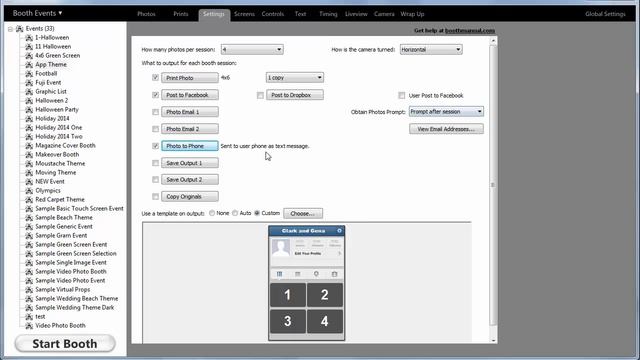Switch to the Photos tab
Image resolution: width=640 pixels, height=360 pixels.
[146, 14]
